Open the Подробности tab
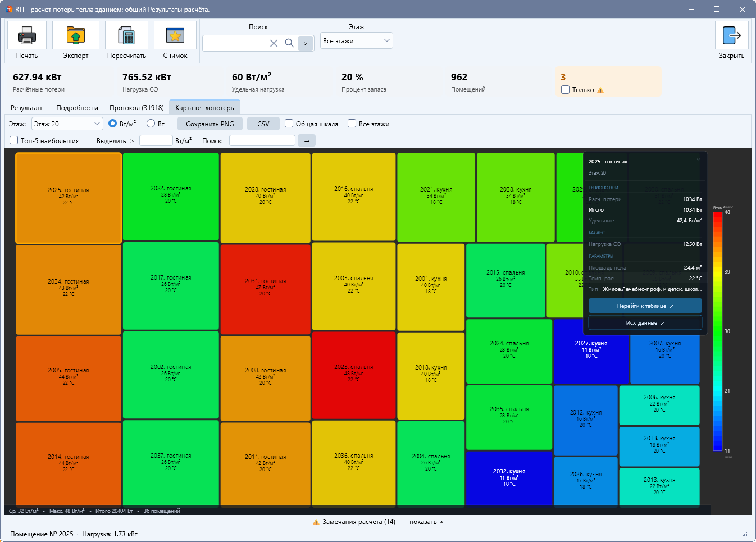This screenshot has width=756, height=542. (77, 108)
